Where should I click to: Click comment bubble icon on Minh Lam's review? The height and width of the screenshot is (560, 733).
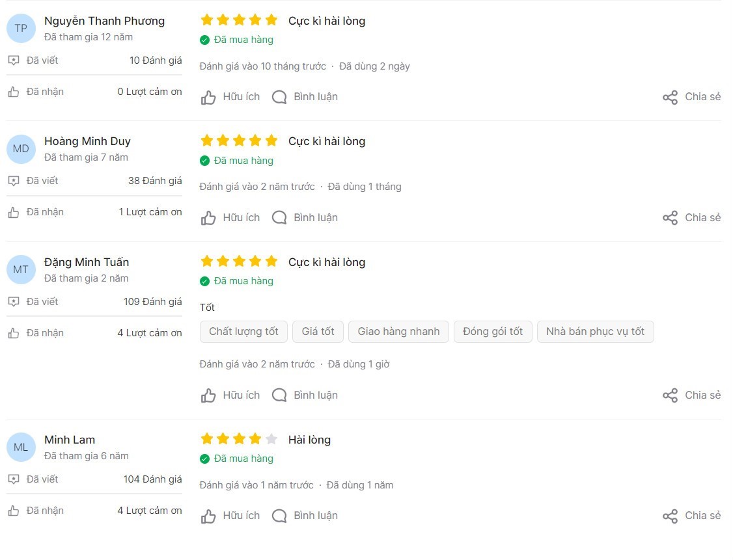coord(279,516)
